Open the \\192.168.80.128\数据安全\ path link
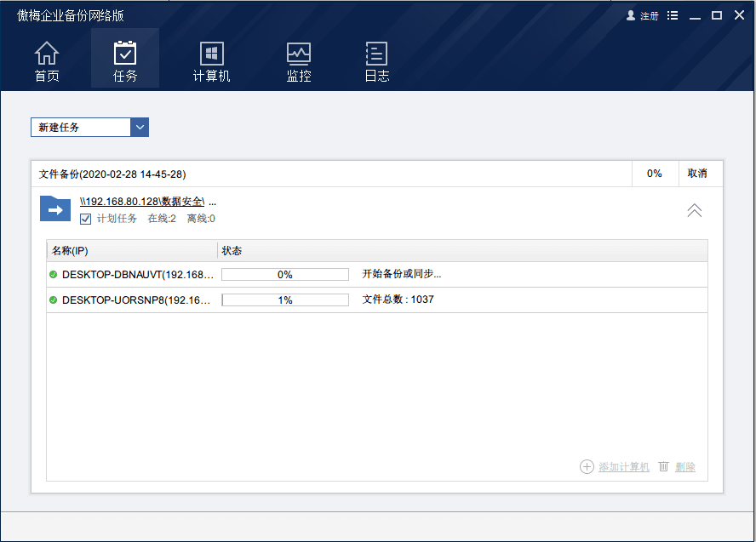Image resolution: width=756 pixels, height=542 pixels. pos(142,202)
